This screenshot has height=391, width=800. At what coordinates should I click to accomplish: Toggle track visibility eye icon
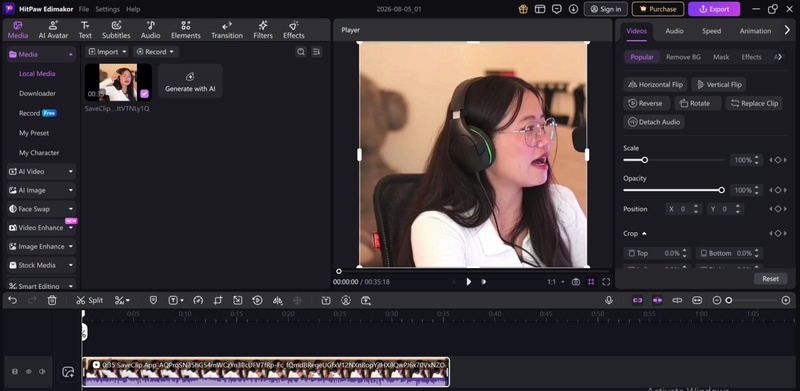click(x=29, y=372)
